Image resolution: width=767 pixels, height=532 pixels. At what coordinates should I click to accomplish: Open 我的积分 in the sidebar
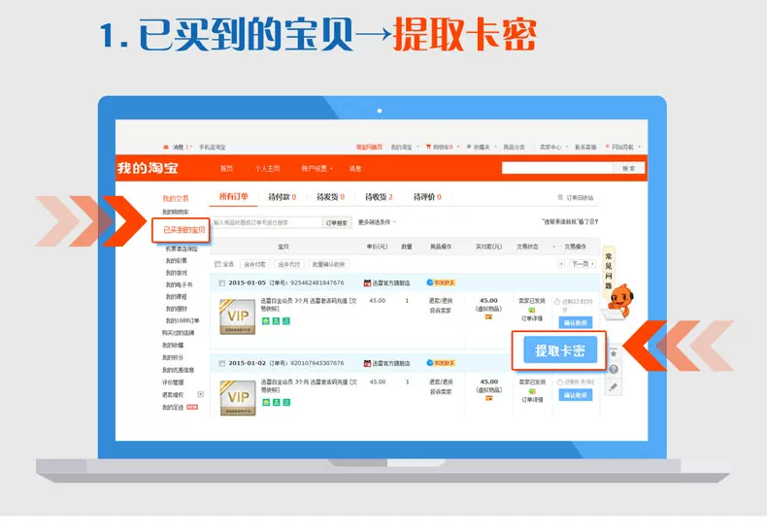(x=173, y=357)
